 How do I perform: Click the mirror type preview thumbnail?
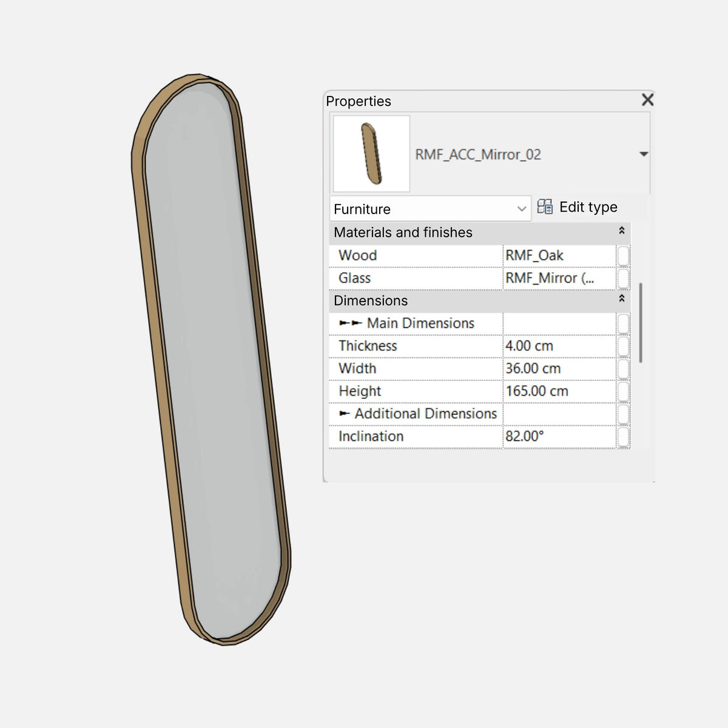[x=371, y=154]
